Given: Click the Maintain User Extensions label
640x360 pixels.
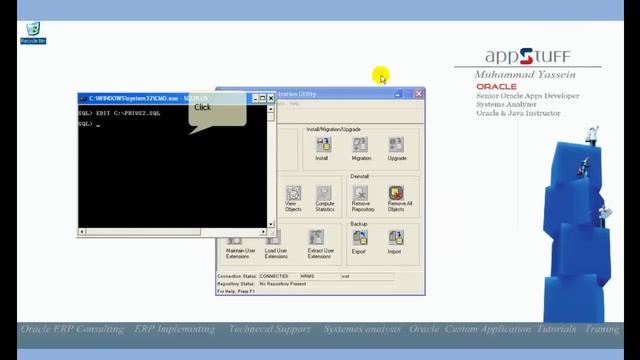Looking at the screenshot, I should [240, 253].
